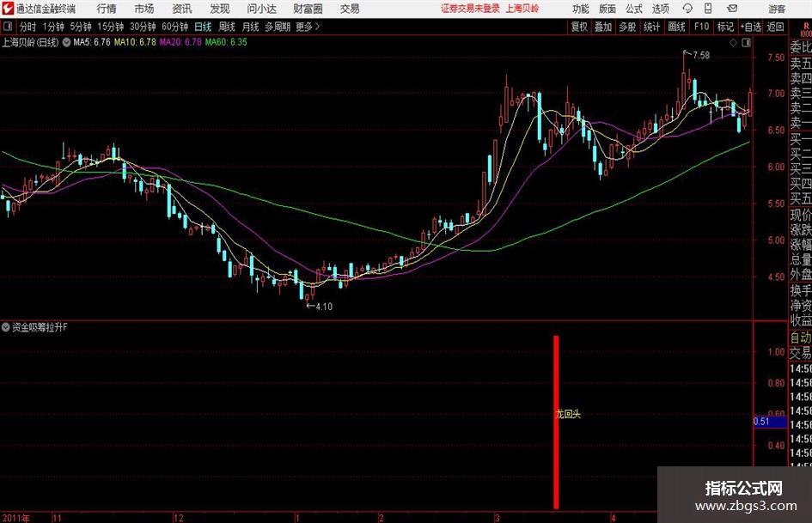Click the 卖五 row in quote panel
Screen dimensions: 812x523
[x=801, y=64]
